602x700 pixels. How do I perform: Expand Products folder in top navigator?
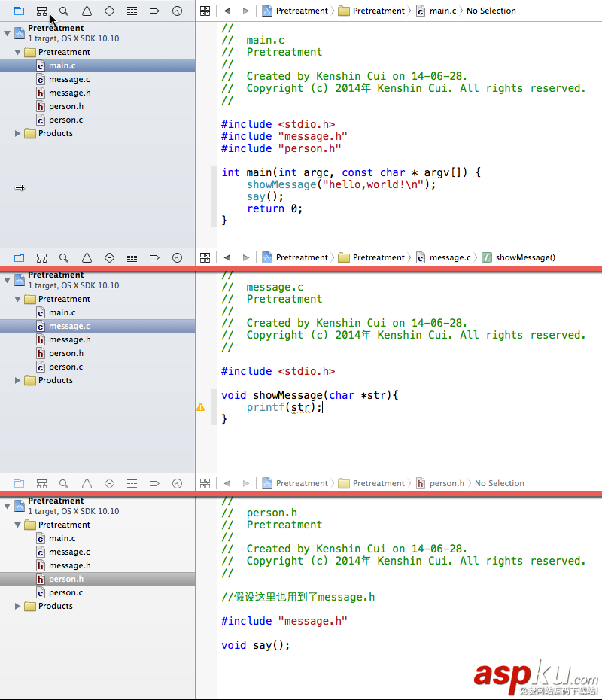pos(18,133)
